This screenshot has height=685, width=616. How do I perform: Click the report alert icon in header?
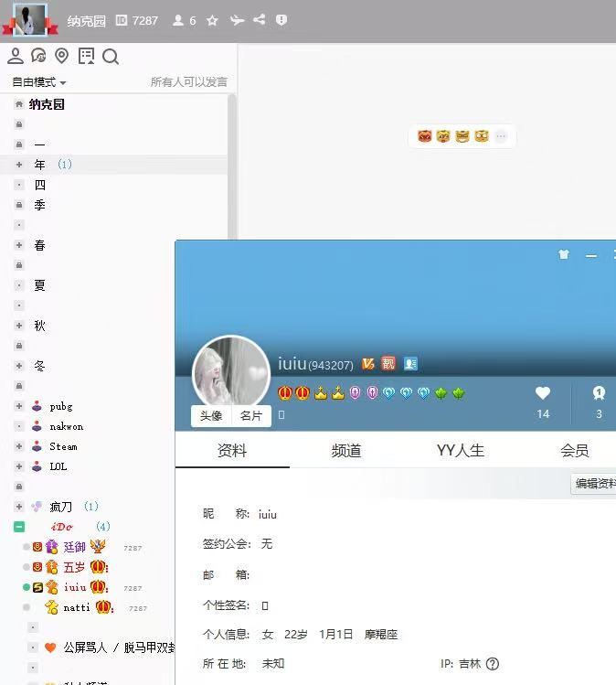[281, 20]
